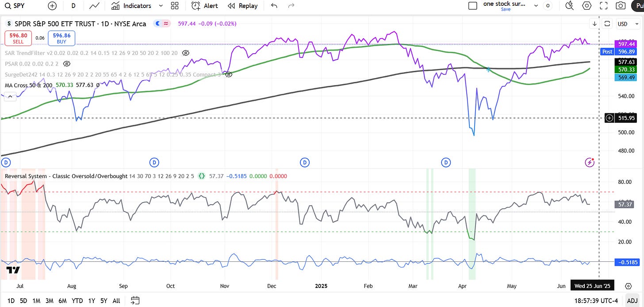This screenshot has width=644, height=307.
Task: Click the dividend D marker near March
Action: [x=446, y=163]
